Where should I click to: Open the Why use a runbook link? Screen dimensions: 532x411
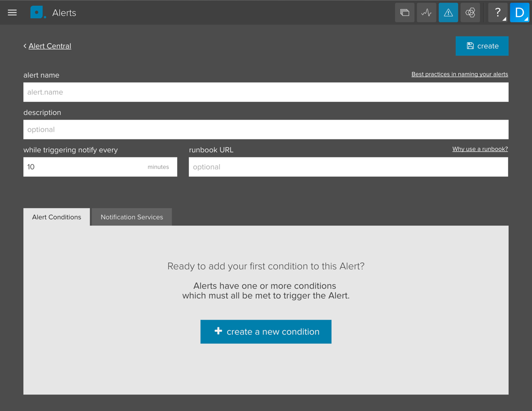tap(480, 149)
